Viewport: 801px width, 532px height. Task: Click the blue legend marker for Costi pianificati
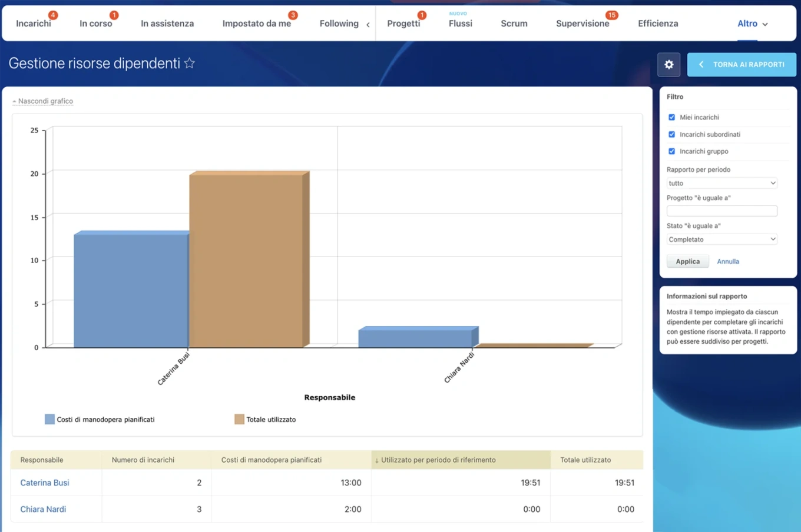tap(49, 419)
